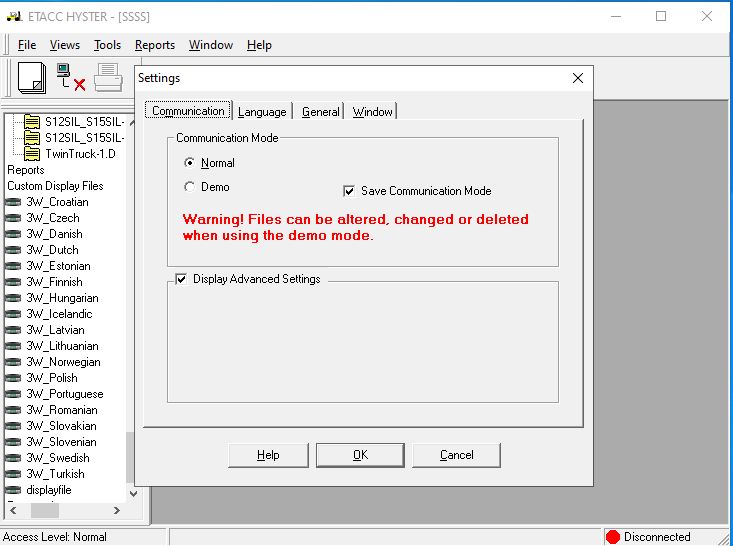Click the display file icon beside 3W_Swedish

point(13,458)
